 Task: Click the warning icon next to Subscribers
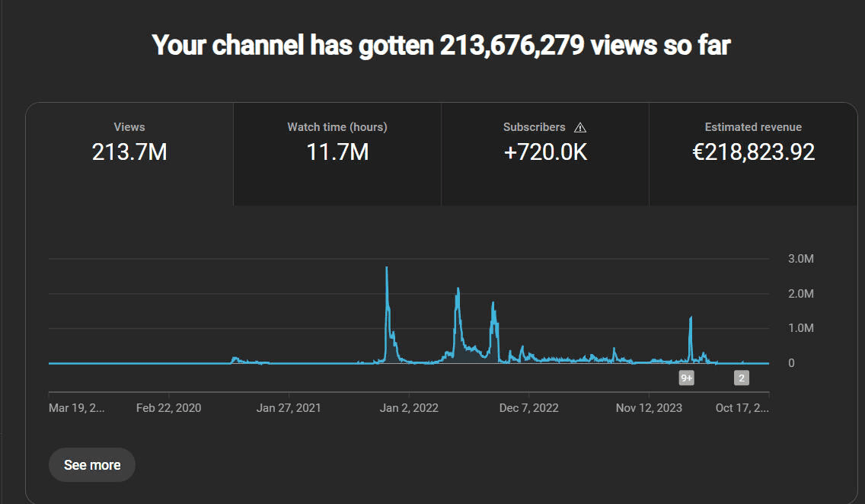579,126
